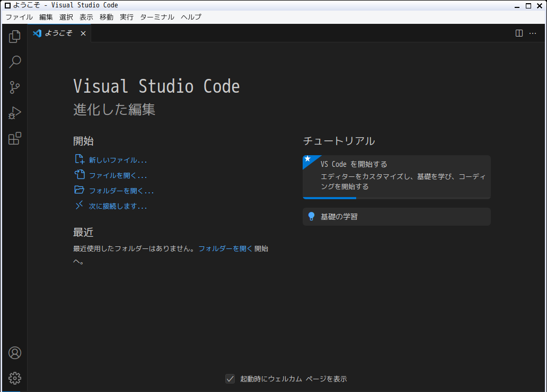Open the VS Code を開始する walkthrough

tap(396, 177)
